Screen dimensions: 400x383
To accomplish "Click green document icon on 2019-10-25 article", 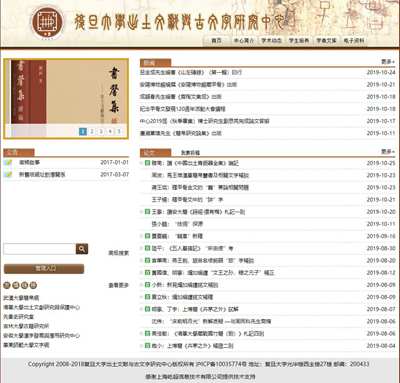I will tap(147, 163).
